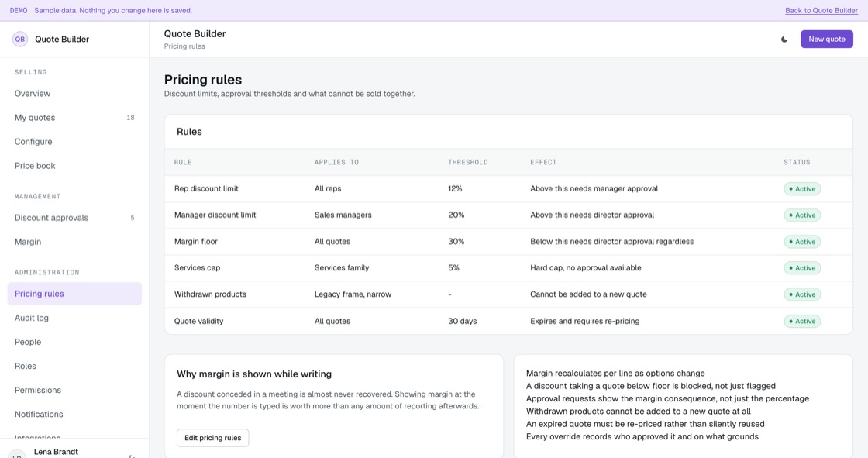Click Active badge for Withdrawn products
The image size is (868, 458).
pos(802,294)
